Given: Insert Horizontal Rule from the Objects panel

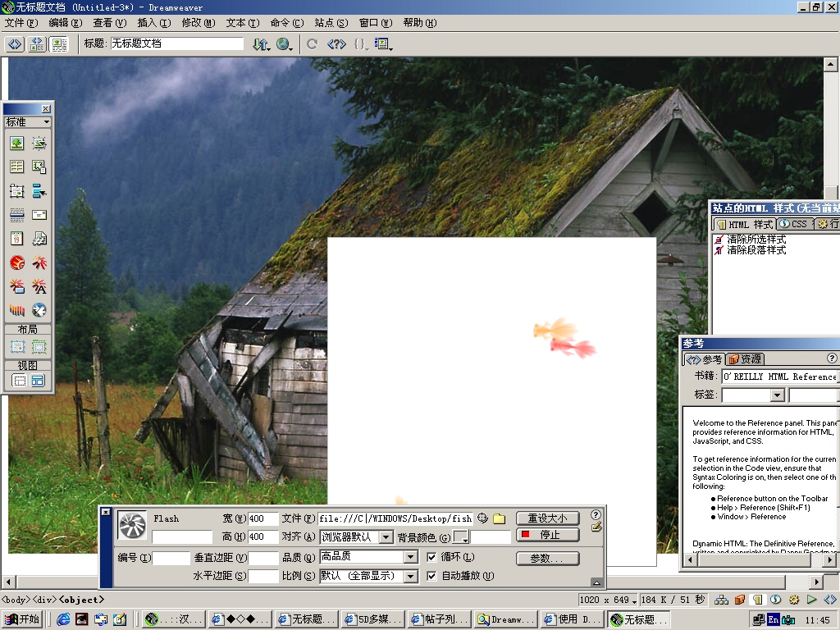Looking at the screenshot, I should coord(16,215).
